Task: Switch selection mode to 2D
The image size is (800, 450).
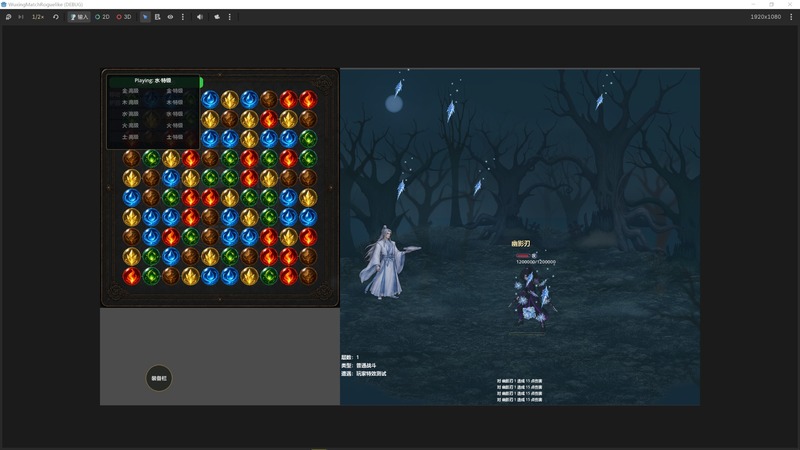Action: (103, 17)
